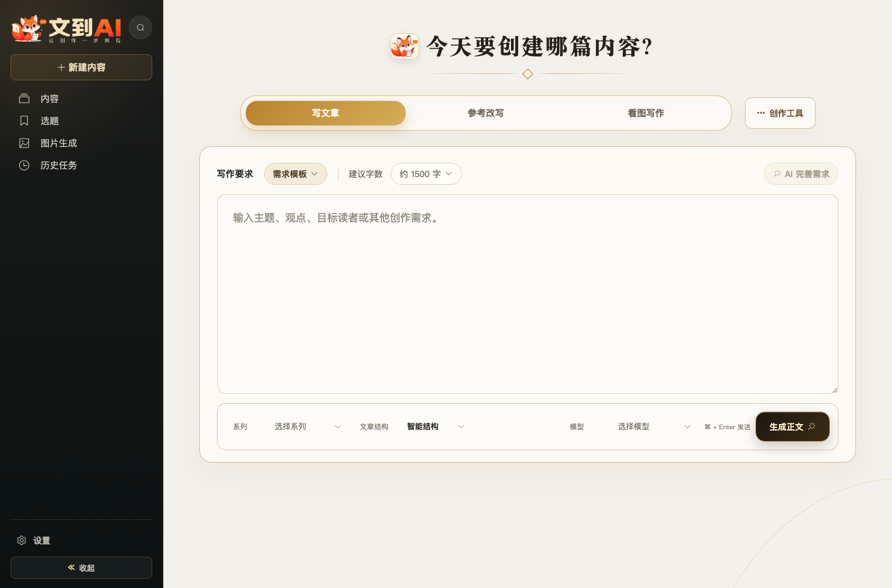Click the 今天要创建哪篇内容? heading
892x588 pixels.
pyautogui.click(x=539, y=46)
